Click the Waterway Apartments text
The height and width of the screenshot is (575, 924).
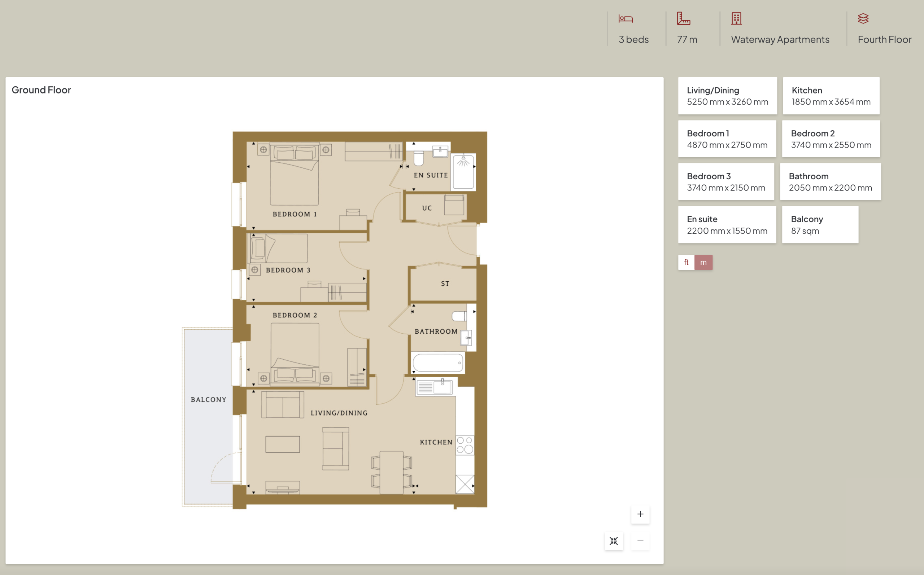click(x=780, y=40)
